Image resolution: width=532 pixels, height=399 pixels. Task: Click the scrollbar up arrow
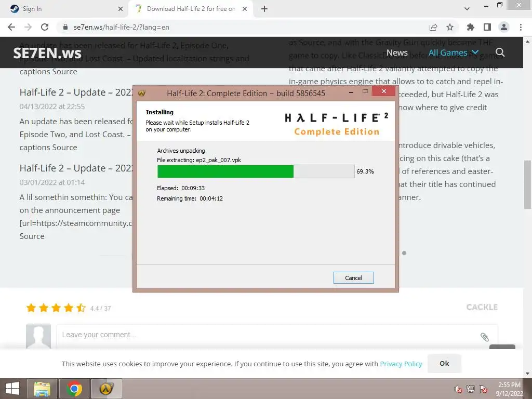[527, 42]
